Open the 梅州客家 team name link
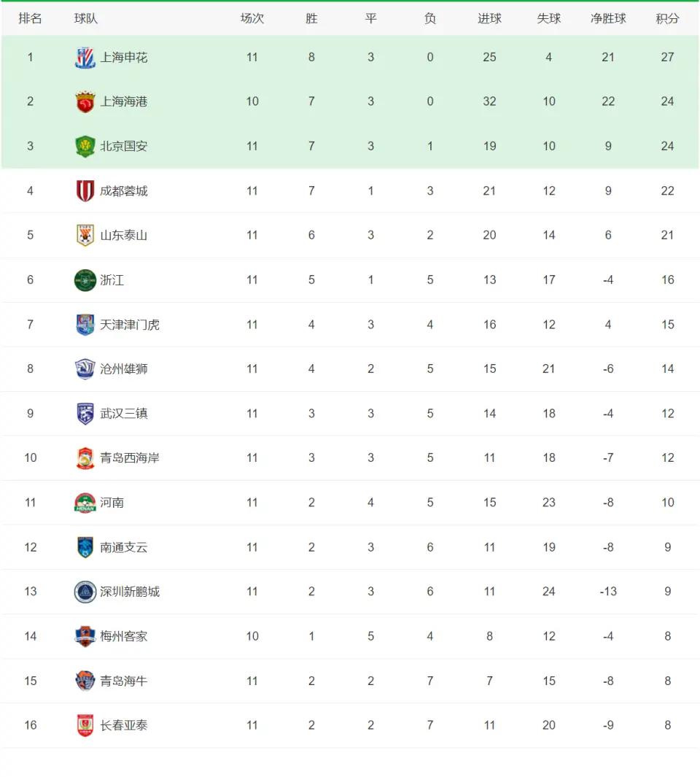The height and width of the screenshot is (777, 700). [123, 636]
